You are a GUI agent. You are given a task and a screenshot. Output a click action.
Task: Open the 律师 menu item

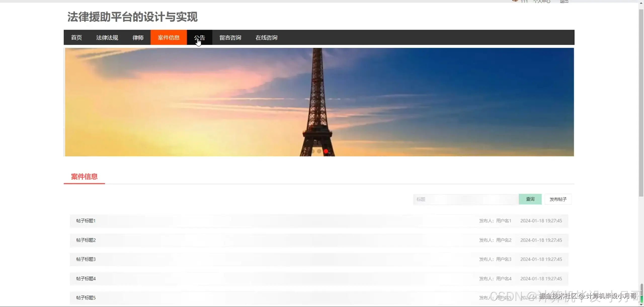tap(138, 37)
